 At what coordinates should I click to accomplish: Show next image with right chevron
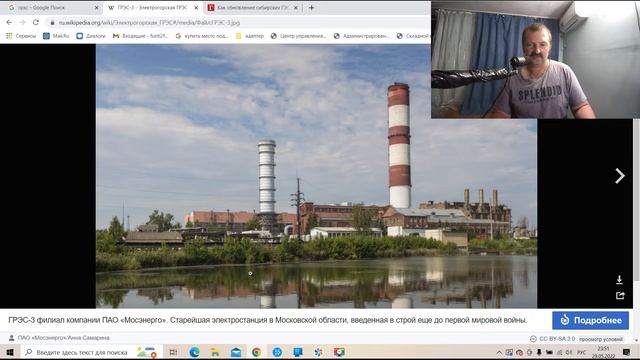(x=620, y=176)
